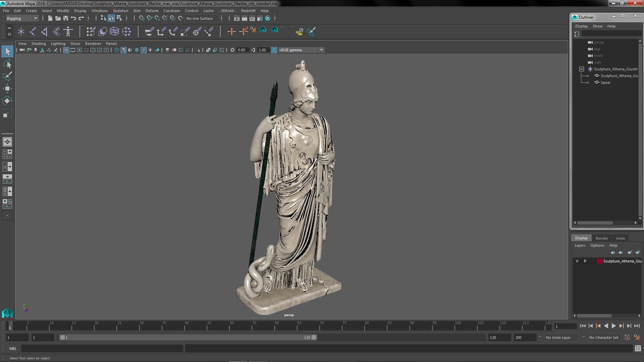Viewport: 644px width, 362px height.
Task: Open the Script Editor icon at bottom right
Action: coord(638,349)
